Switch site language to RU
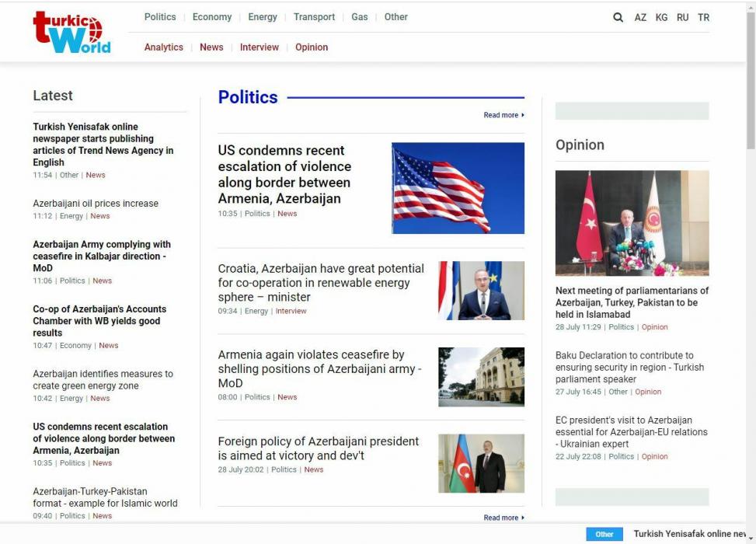This screenshot has height=544, width=756. click(682, 17)
